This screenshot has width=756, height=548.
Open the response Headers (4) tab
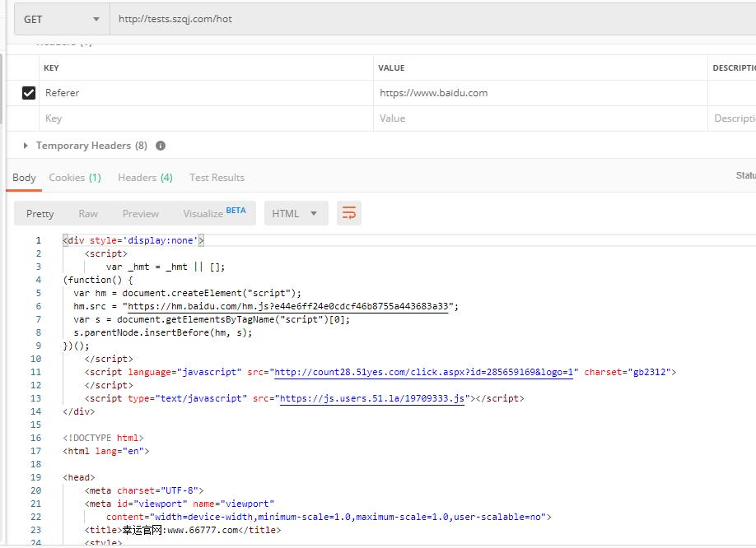click(145, 178)
